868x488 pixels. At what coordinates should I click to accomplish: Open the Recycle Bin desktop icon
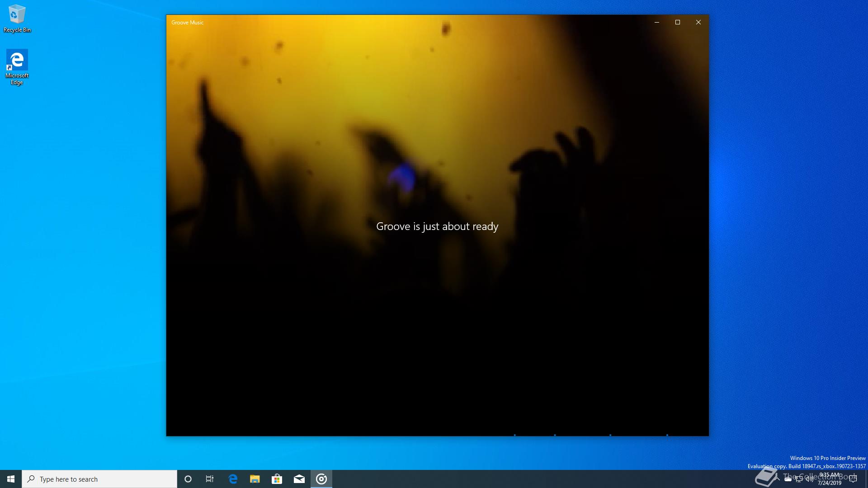click(x=17, y=19)
